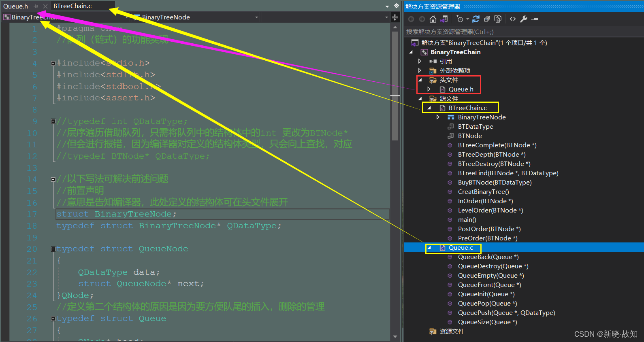Select QueueSize(Queue *) function

point(487,322)
